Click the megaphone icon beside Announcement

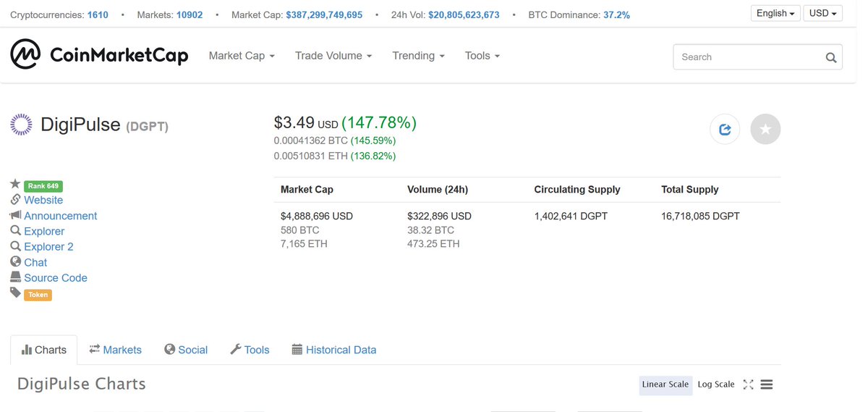(15, 215)
